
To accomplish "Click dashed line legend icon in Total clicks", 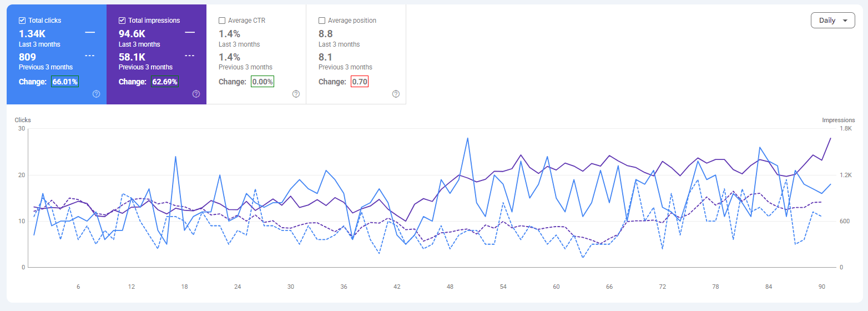I will point(90,56).
